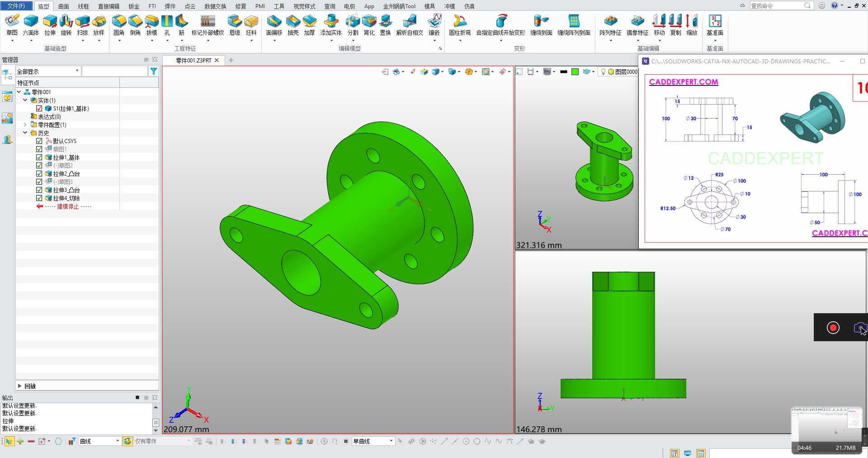Image resolution: width=868 pixels, height=458 pixels.
Task: Click the CADDEXPERT.COM link in drawing
Action: [x=683, y=82]
